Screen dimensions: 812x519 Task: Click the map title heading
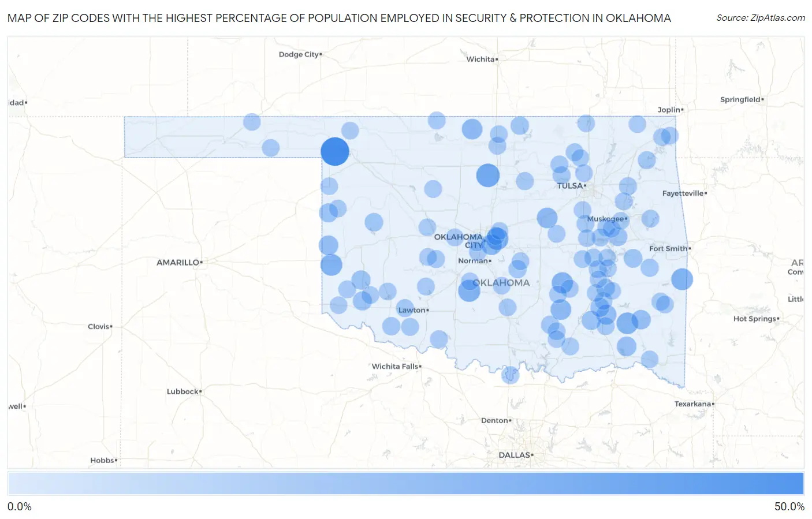(x=339, y=18)
